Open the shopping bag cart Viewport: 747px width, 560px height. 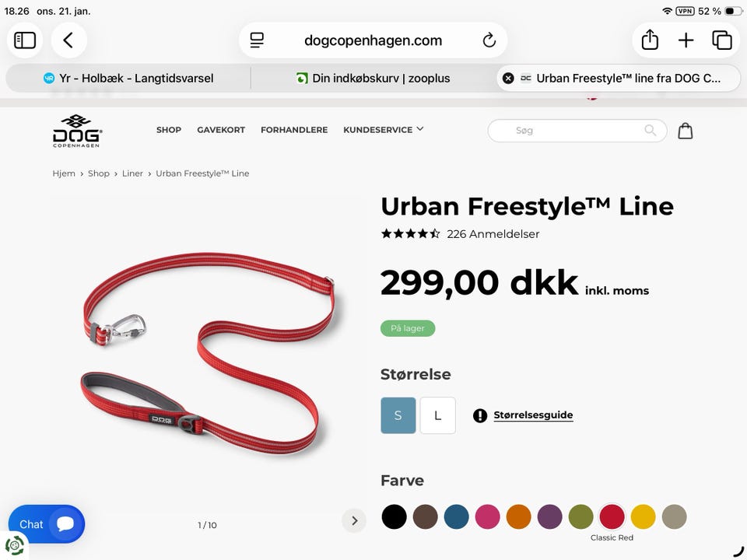click(685, 131)
